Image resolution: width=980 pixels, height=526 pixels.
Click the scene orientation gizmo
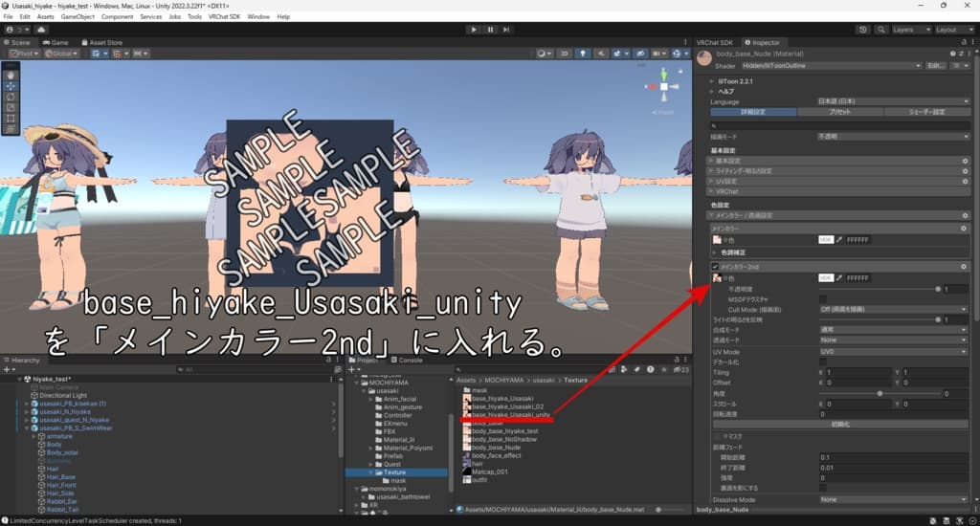[x=664, y=87]
